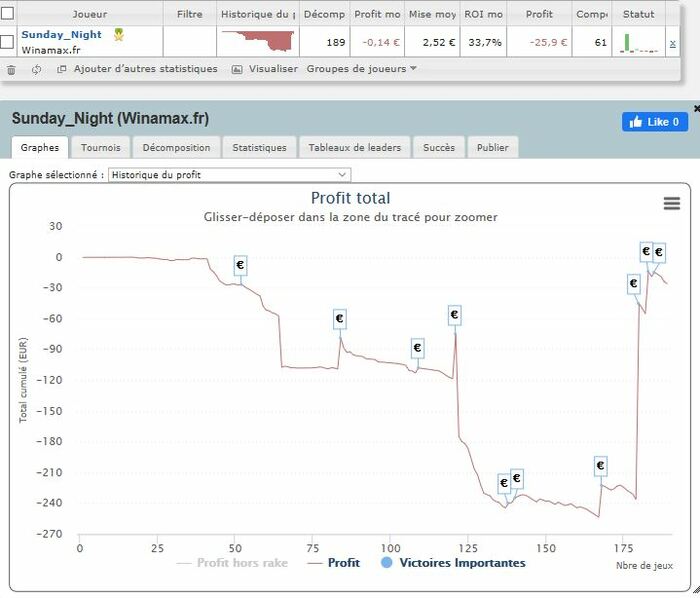Click the euro marker near game 120

[454, 315]
